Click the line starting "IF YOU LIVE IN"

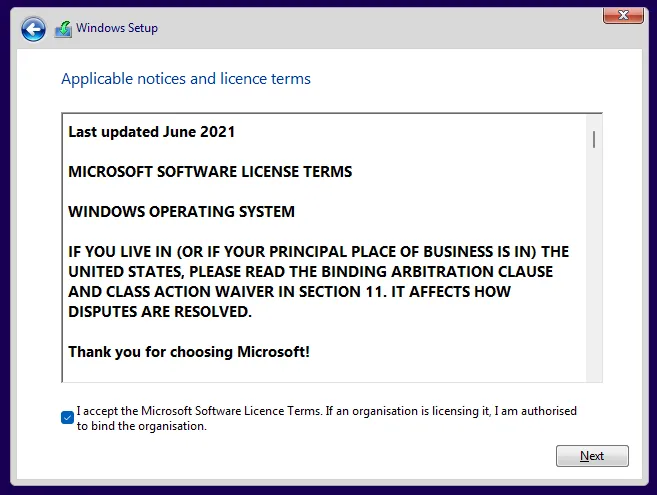pyautogui.click(x=318, y=252)
